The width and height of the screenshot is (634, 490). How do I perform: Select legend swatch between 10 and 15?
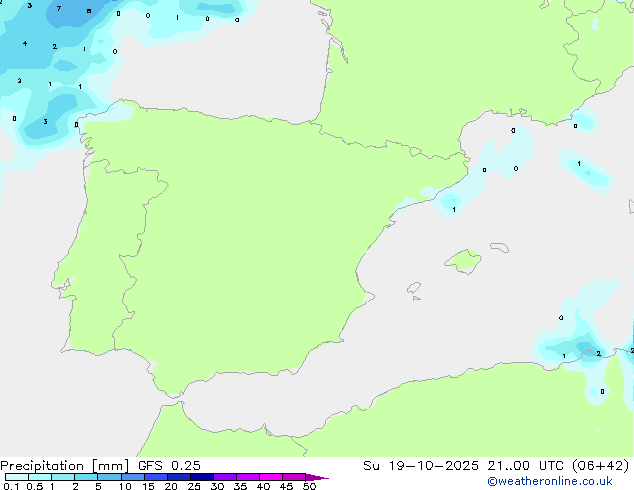133,477
